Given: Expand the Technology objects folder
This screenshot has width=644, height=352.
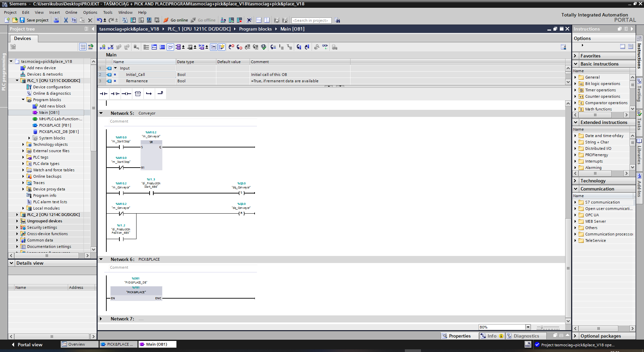Looking at the screenshot, I should click(23, 144).
